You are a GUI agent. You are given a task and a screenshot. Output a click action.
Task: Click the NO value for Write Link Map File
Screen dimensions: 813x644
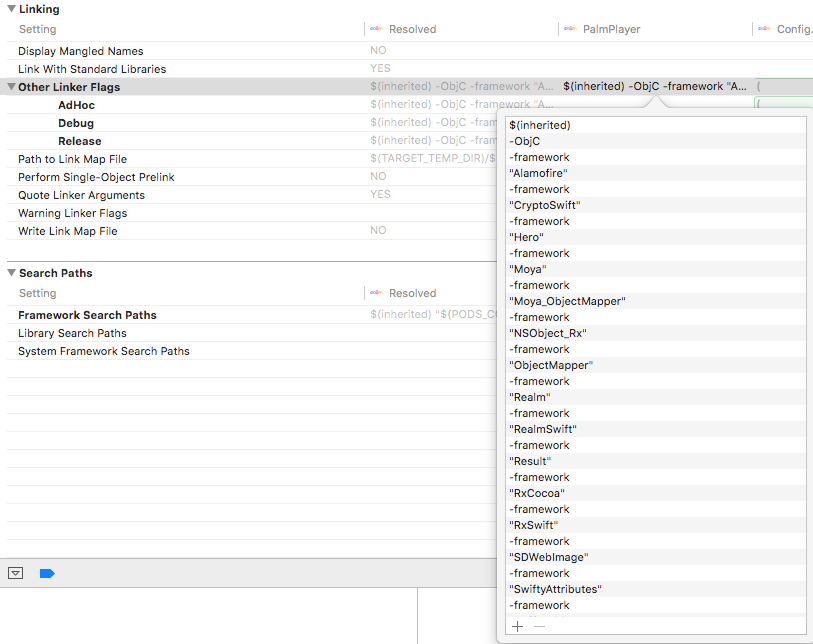tap(378, 230)
